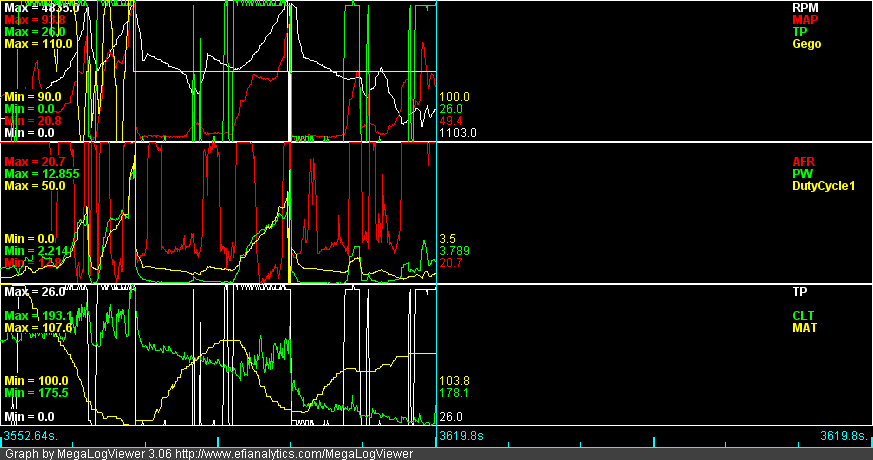
Task: Click the 1103.0 current RPM value
Action: coord(457,132)
